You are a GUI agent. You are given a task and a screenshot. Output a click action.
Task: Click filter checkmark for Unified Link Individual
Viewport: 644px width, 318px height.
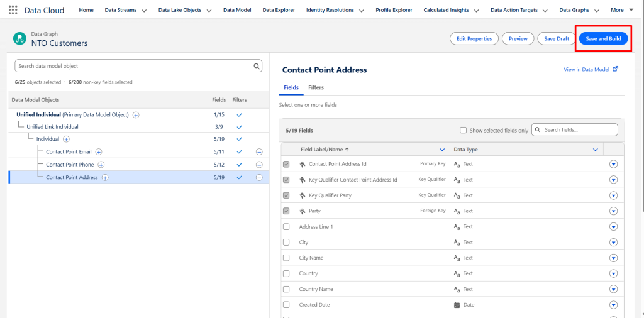click(x=240, y=127)
